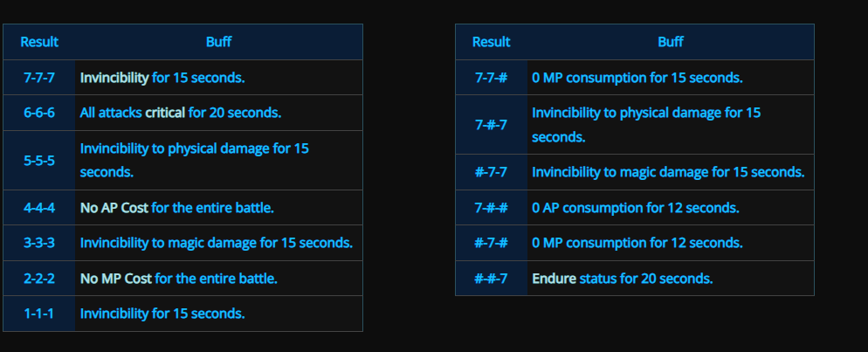
Task: Click the 7-#-7 result cell
Action: point(491,125)
